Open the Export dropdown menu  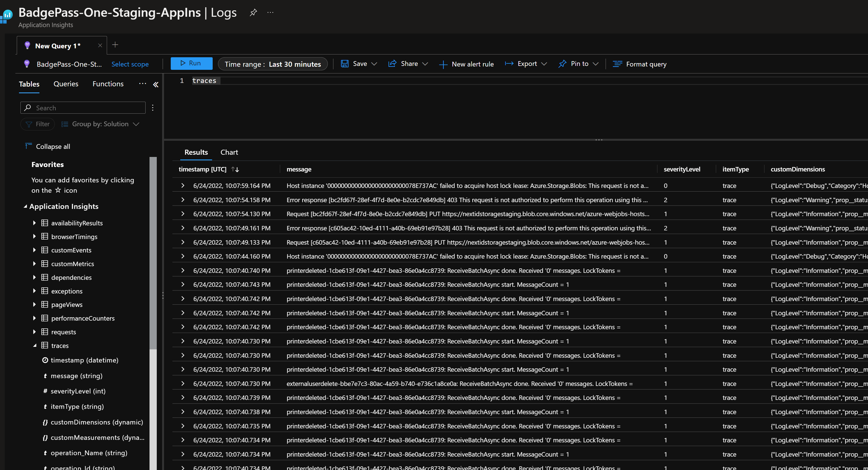click(x=544, y=64)
